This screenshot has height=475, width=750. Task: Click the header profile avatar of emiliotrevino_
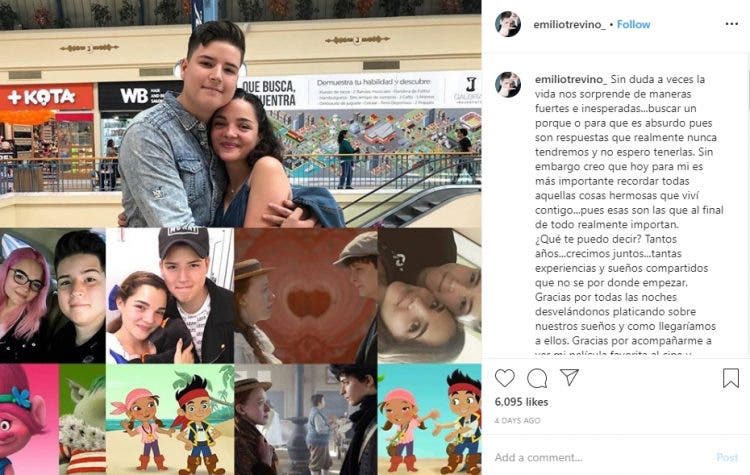click(x=508, y=24)
